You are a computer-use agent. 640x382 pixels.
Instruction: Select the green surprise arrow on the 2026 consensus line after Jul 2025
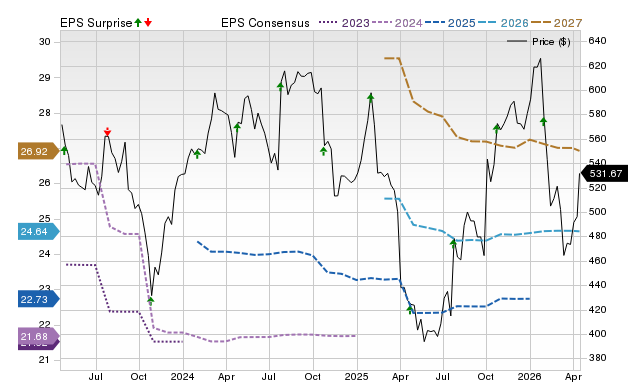[453, 243]
